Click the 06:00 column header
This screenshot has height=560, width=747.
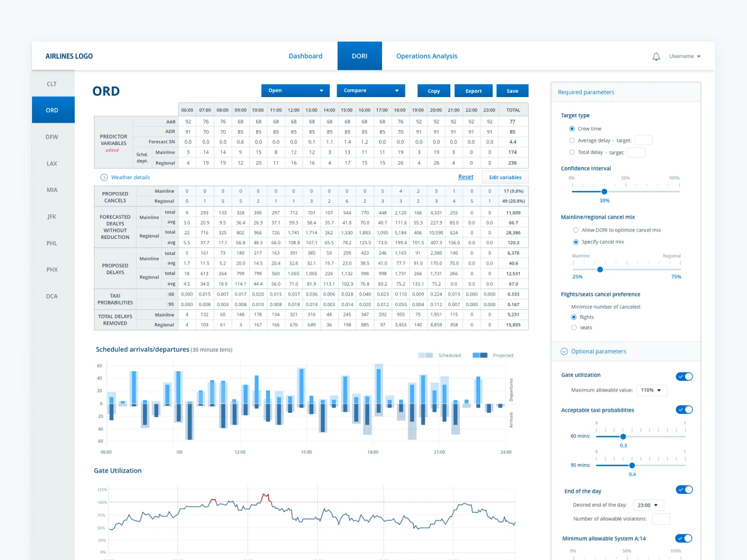(x=187, y=110)
